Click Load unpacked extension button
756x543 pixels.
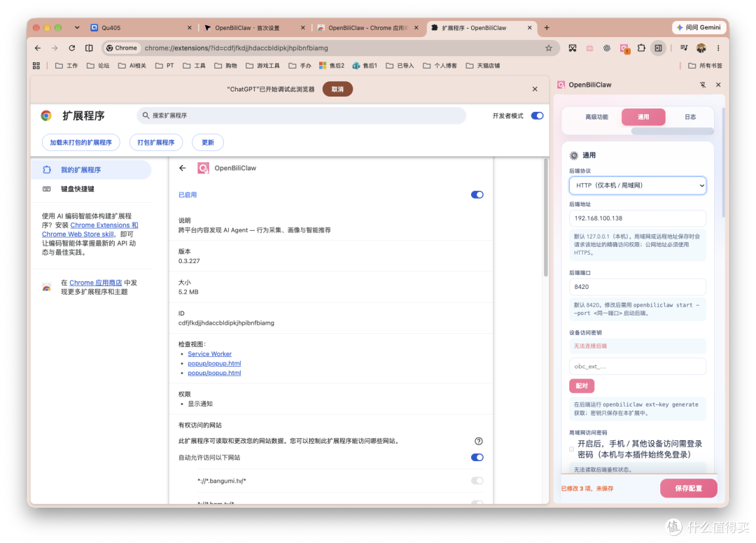click(80, 143)
